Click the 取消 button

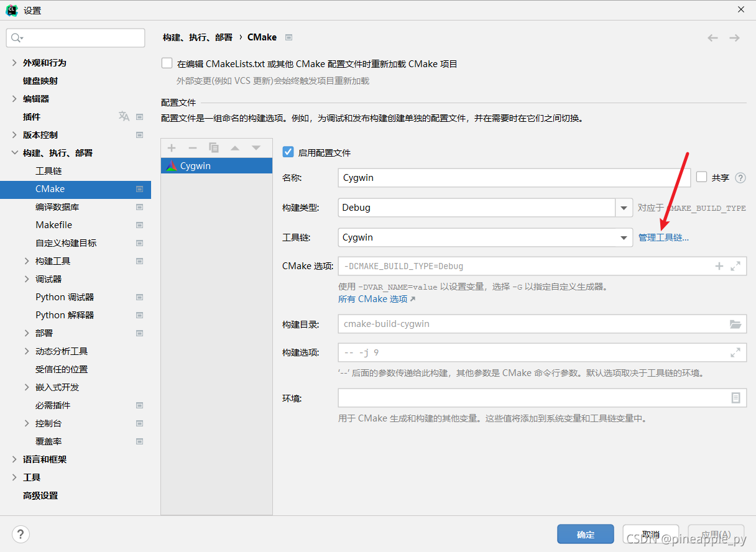click(x=651, y=535)
